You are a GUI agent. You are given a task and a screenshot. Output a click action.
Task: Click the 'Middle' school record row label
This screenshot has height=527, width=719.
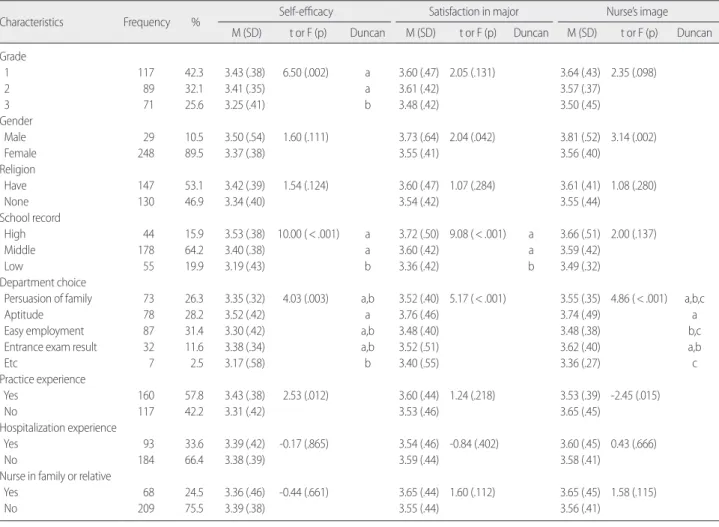pyautogui.click(x=20, y=250)
